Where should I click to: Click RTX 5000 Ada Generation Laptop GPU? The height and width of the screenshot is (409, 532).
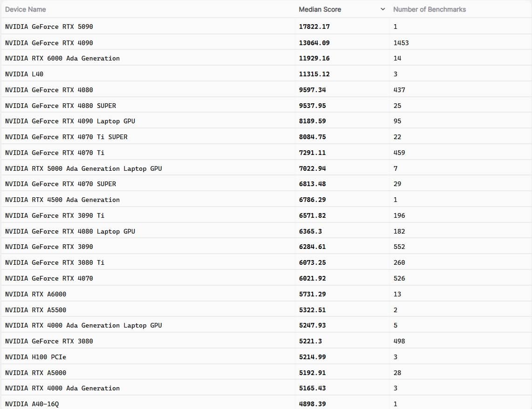pyautogui.click(x=83, y=168)
